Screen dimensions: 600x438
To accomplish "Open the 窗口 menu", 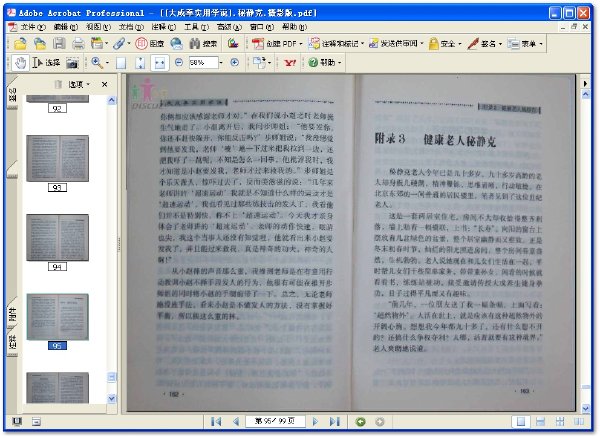I will click(262, 27).
